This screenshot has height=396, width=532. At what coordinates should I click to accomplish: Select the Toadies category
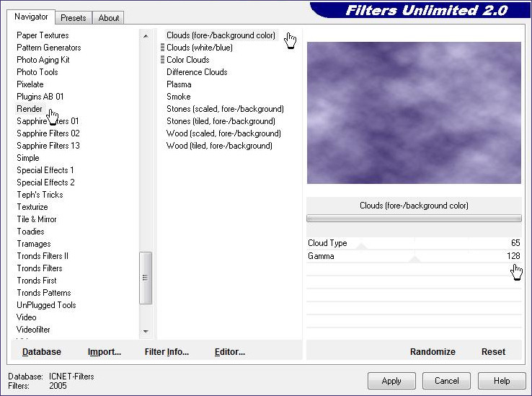[30, 232]
